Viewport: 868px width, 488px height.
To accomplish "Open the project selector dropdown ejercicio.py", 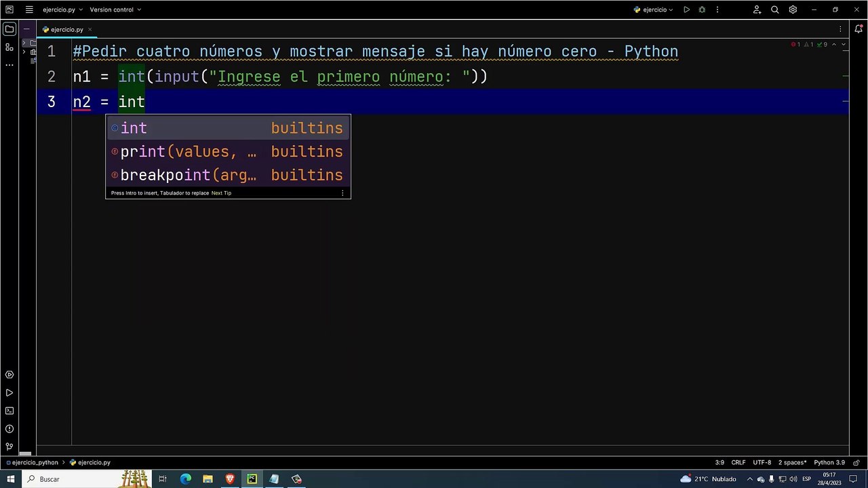I will tap(62, 9).
